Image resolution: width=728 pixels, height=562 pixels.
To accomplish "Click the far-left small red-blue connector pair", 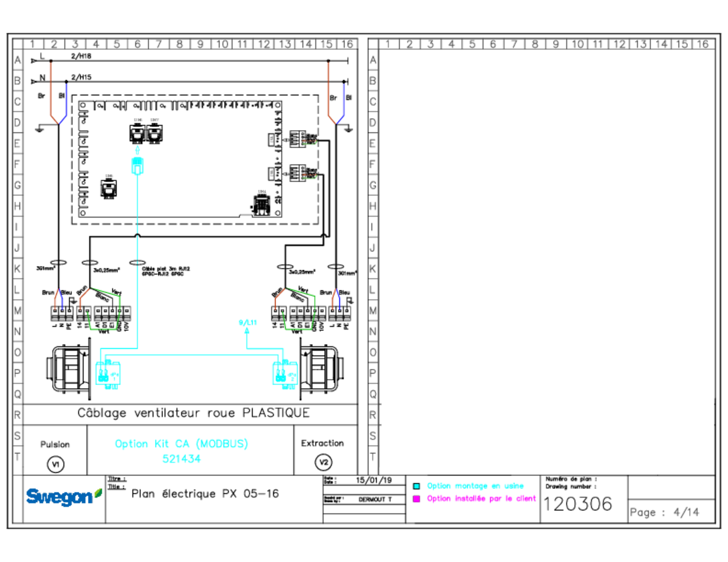I will click(58, 299).
